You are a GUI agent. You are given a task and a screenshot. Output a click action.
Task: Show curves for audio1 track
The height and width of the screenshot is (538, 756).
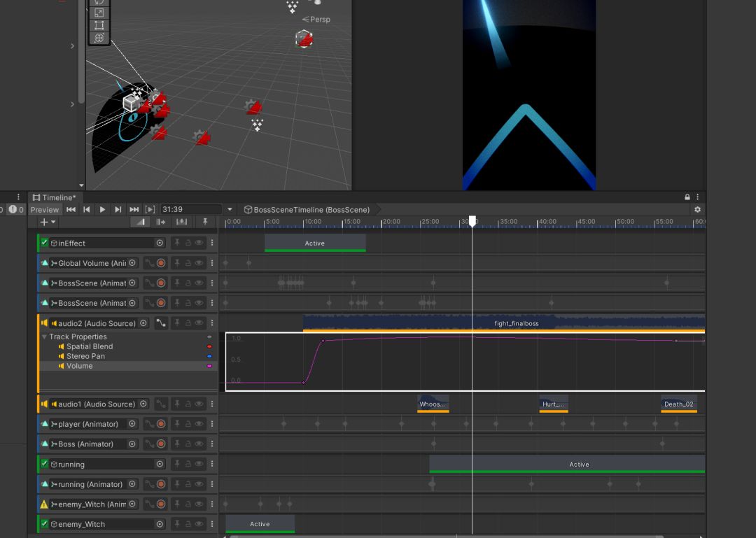[161, 404]
